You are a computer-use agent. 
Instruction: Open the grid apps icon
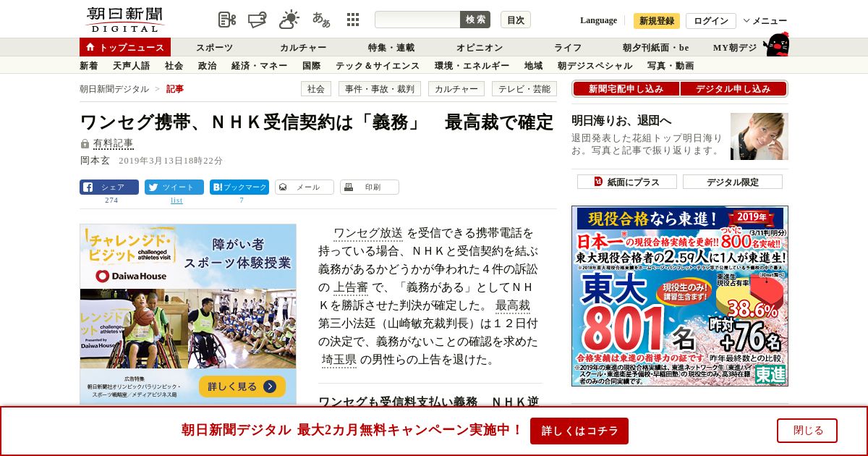pyautogui.click(x=353, y=20)
